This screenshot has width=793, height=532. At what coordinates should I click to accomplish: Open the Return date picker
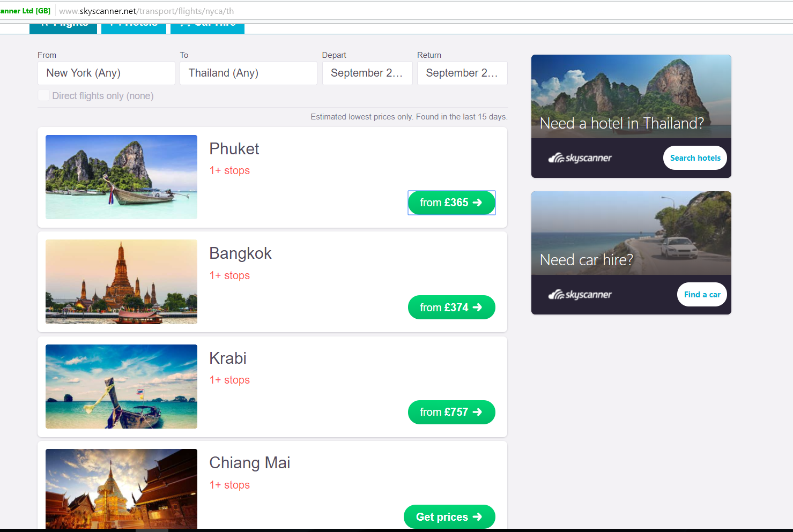point(462,73)
